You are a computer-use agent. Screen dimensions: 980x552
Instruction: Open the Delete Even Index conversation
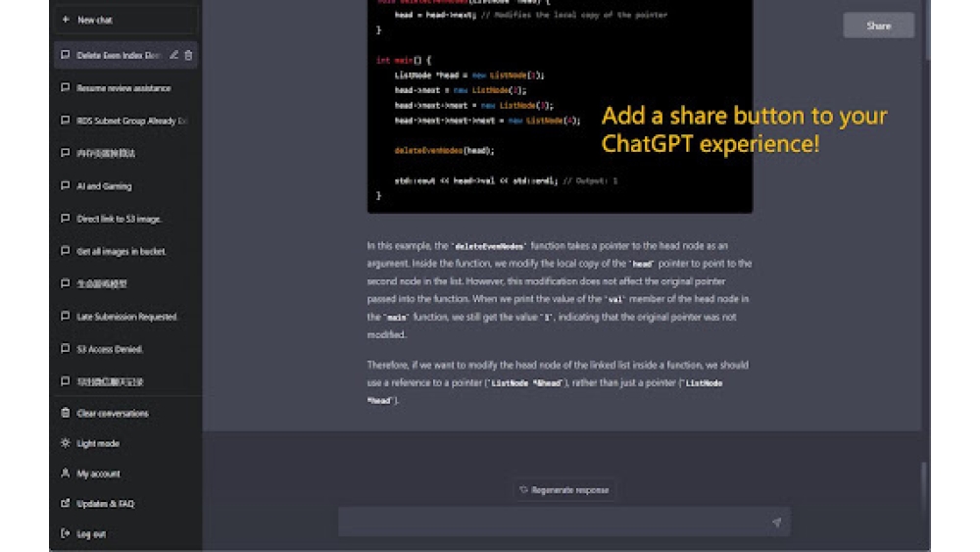pyautogui.click(x=125, y=55)
